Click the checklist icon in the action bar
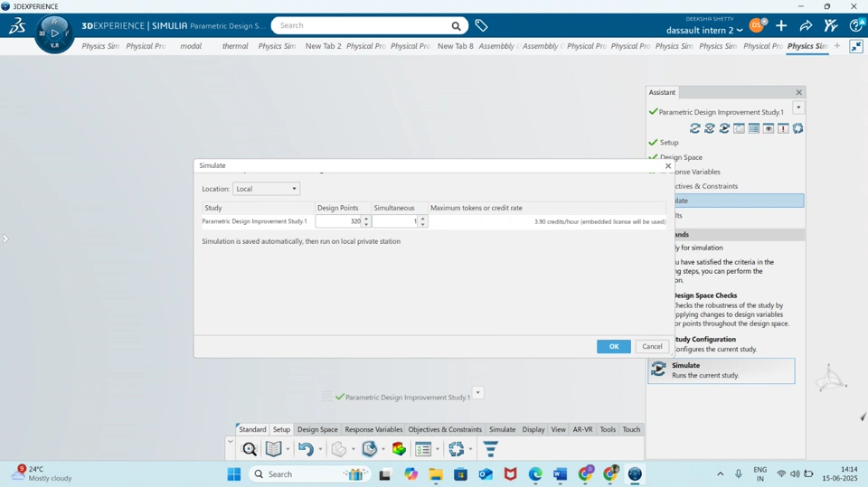The image size is (868, 487). 423,449
